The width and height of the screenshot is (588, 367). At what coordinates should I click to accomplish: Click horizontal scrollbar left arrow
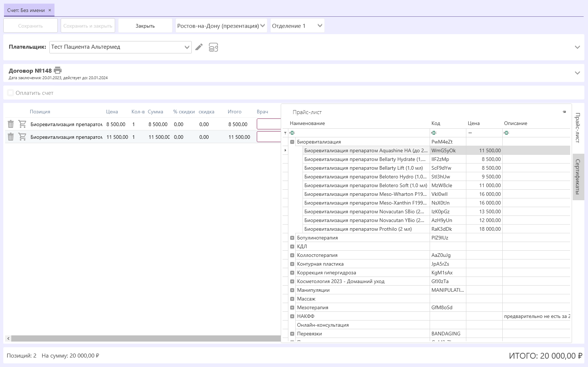pos(8,338)
